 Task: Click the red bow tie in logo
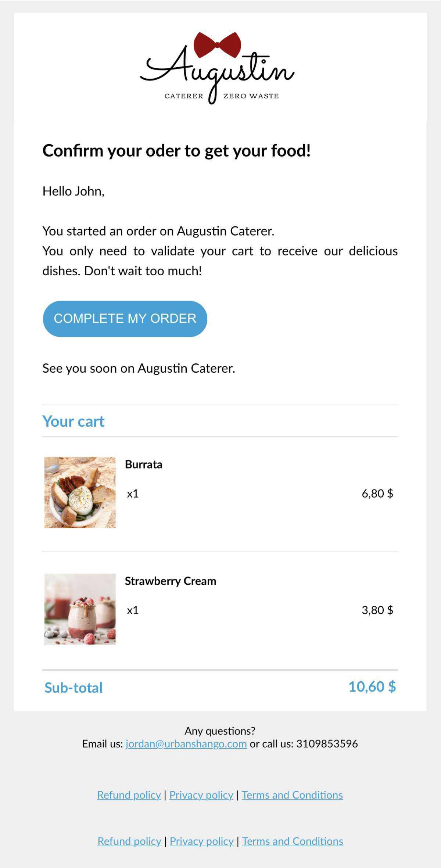(x=217, y=45)
